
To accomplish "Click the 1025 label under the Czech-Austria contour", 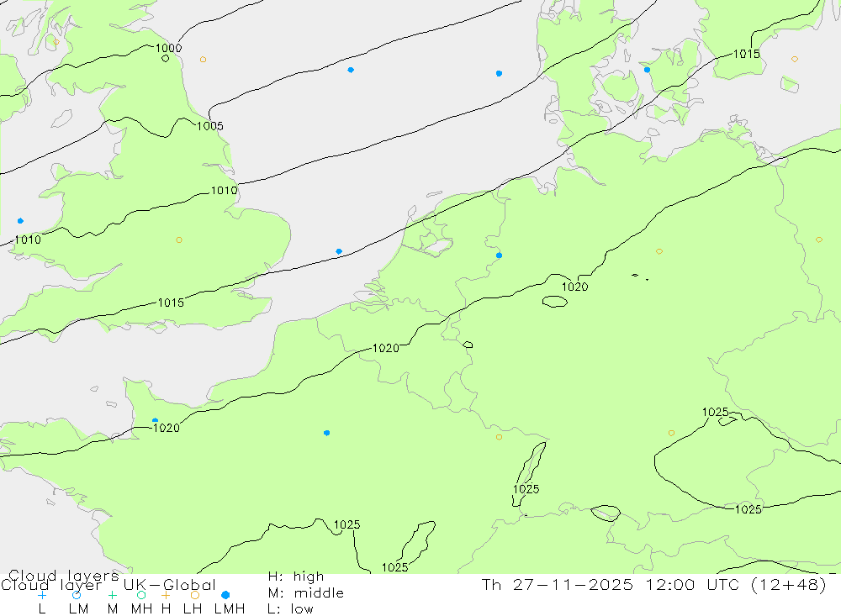I will [x=748, y=509].
